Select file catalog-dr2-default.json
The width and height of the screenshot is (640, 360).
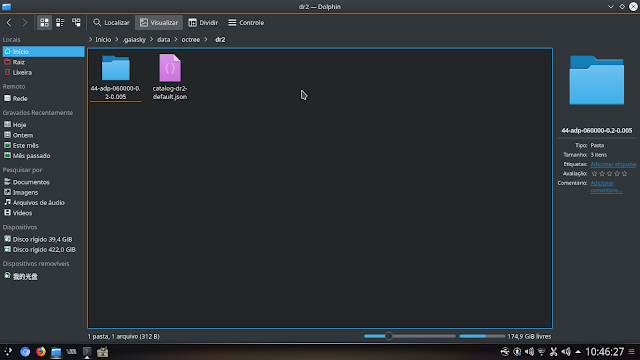click(170, 77)
